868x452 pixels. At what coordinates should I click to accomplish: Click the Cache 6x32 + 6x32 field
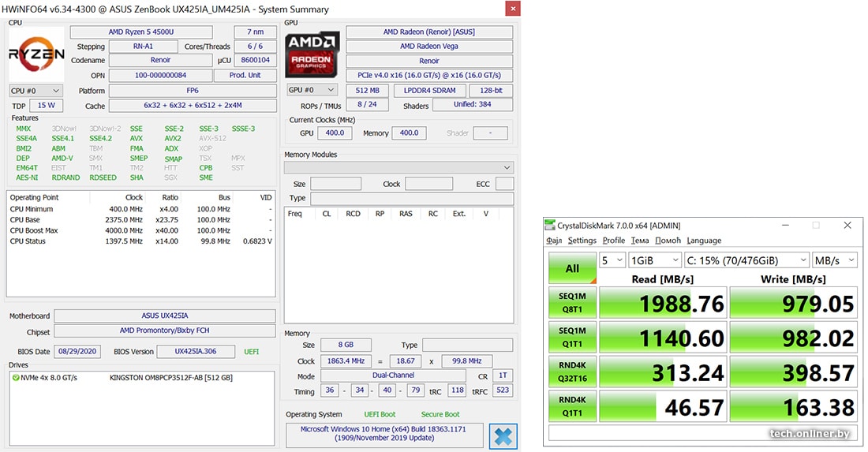[x=193, y=106]
